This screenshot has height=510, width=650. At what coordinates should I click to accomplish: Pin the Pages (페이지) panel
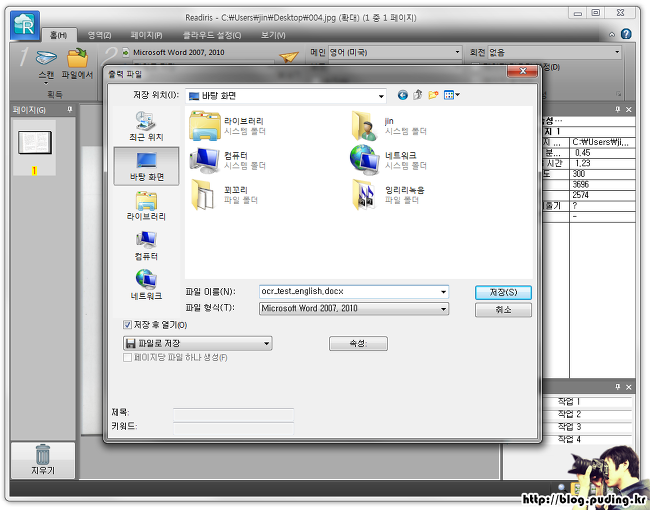coord(70,109)
